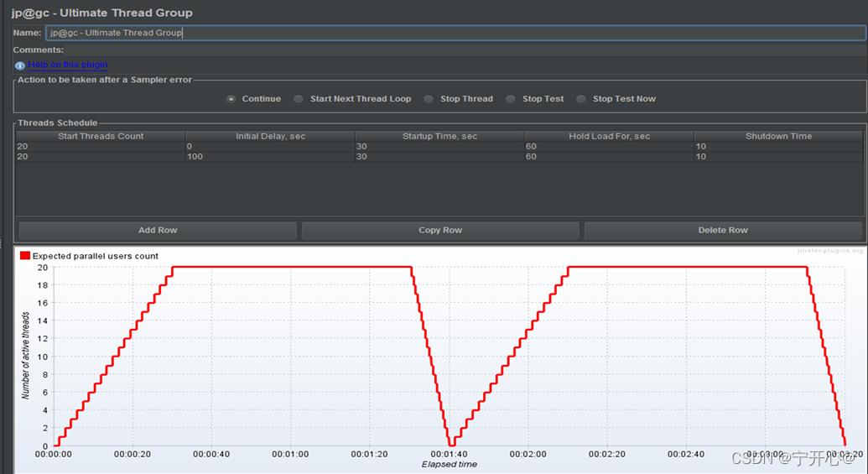Image resolution: width=868 pixels, height=474 pixels.
Task: Select Startup Time cell 30 in first row
Action: point(439,147)
